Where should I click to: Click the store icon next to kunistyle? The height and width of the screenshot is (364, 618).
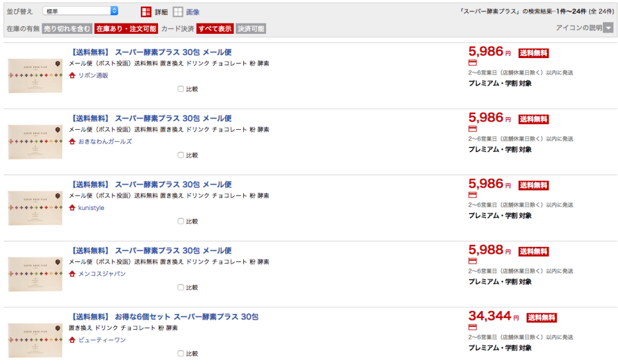click(x=72, y=208)
